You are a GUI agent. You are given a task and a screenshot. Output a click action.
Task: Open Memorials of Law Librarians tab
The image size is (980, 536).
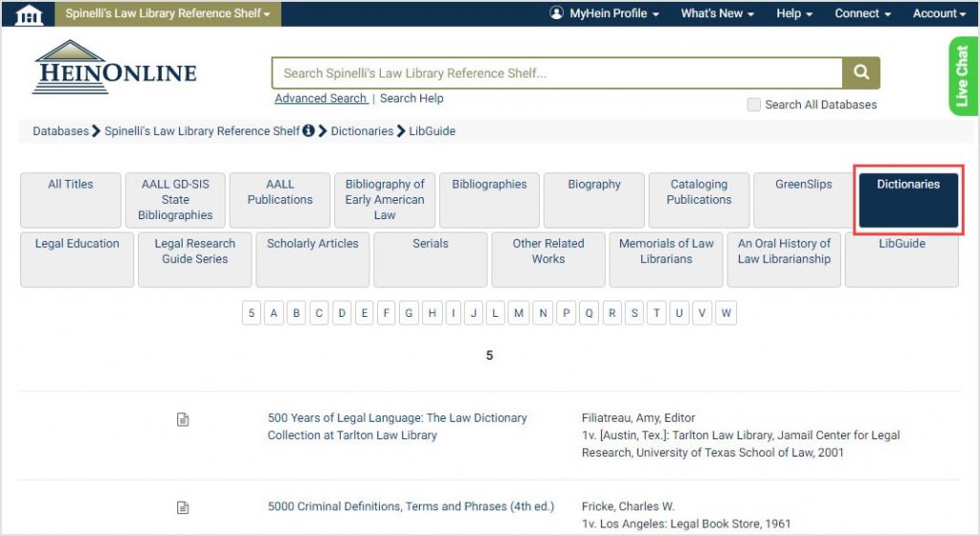(x=666, y=259)
